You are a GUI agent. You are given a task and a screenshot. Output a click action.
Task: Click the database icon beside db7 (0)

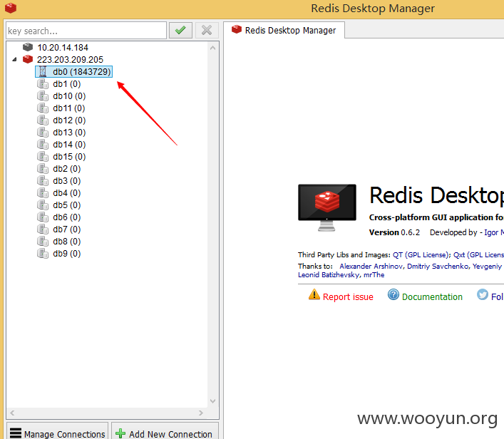click(x=43, y=229)
